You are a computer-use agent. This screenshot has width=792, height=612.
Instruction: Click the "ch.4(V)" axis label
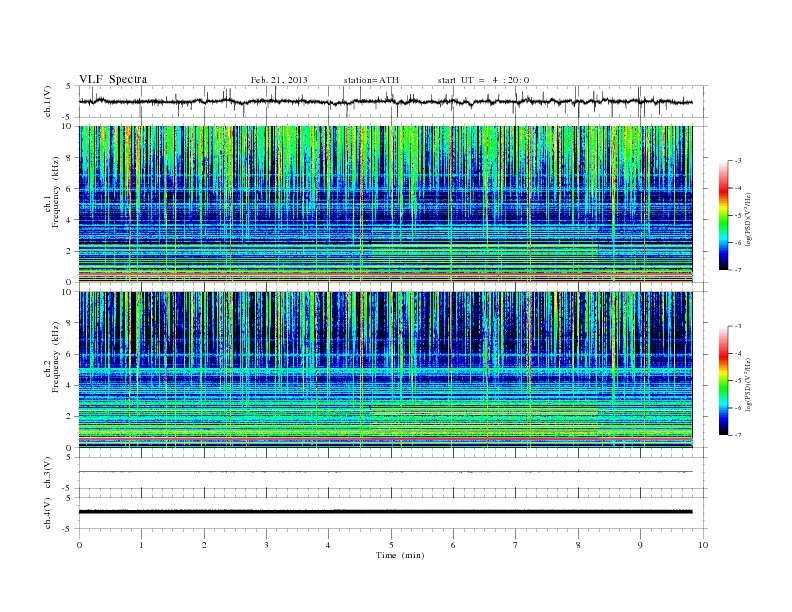click(48, 513)
